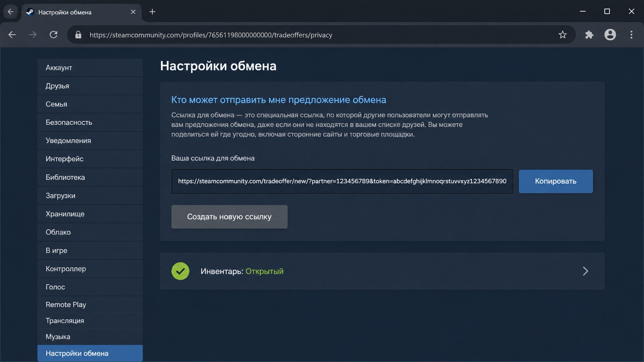Open Контроллер settings
644x362 pixels.
tap(90, 269)
